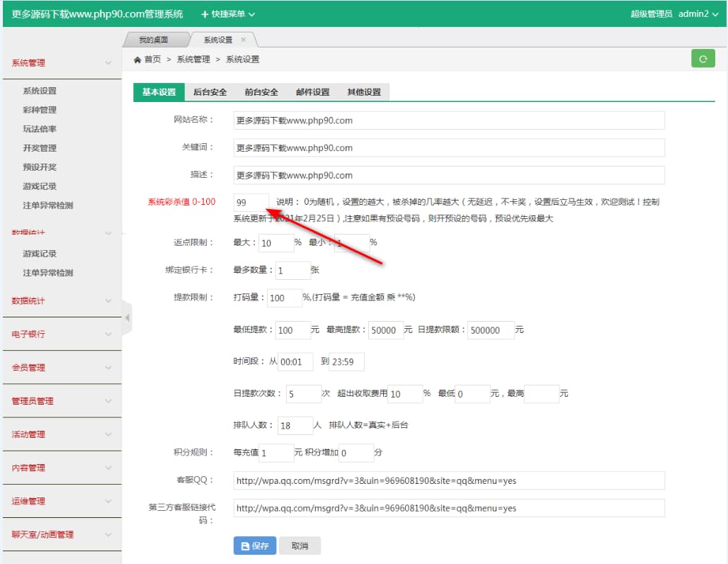Screen dimensions: 728x564
Task: Open the admin2 user dropdown
Action: tap(698, 14)
